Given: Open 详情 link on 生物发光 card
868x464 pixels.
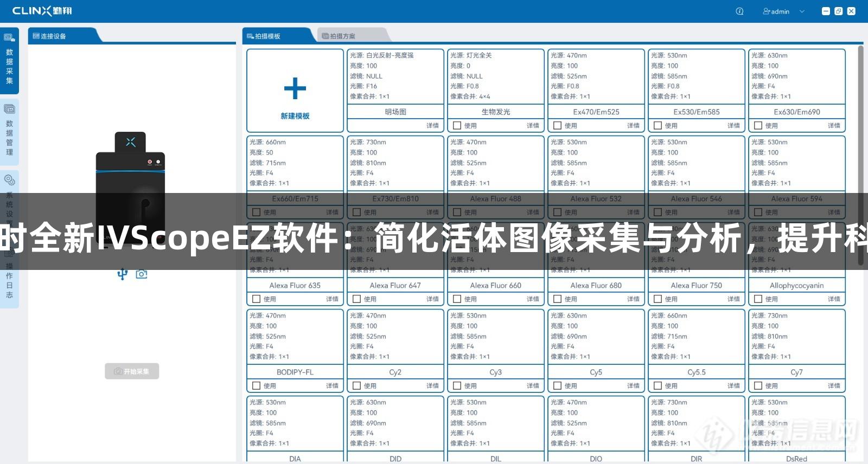Looking at the screenshot, I should (533, 125).
